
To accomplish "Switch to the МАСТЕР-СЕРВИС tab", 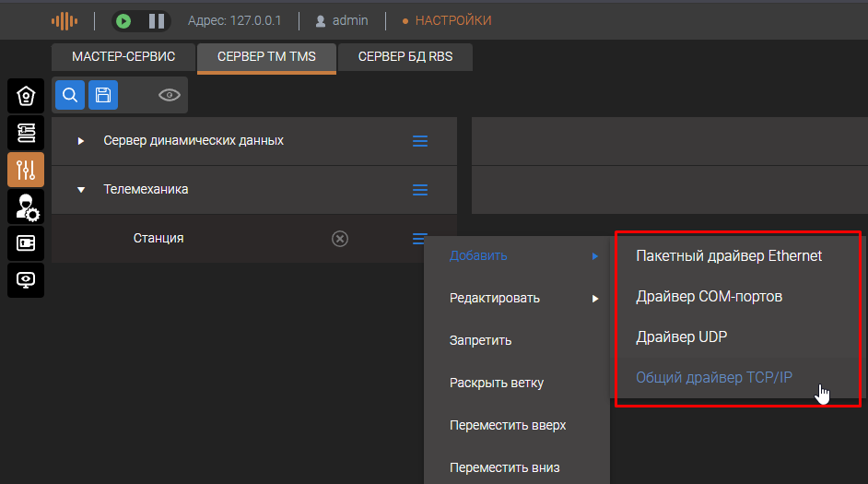I will coord(123,57).
